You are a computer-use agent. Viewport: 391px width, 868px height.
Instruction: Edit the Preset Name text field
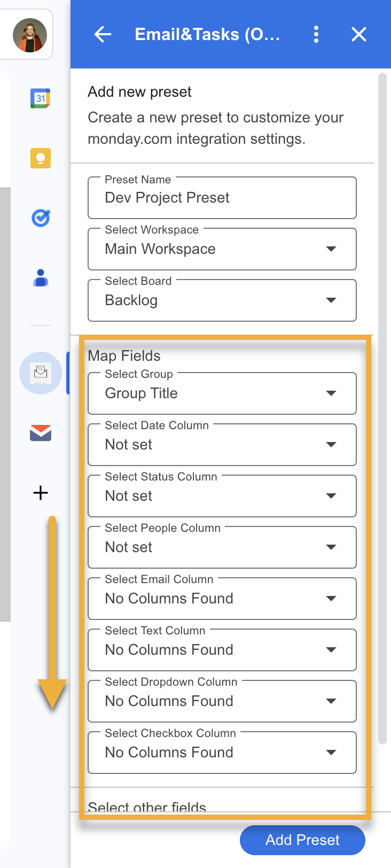click(x=222, y=198)
